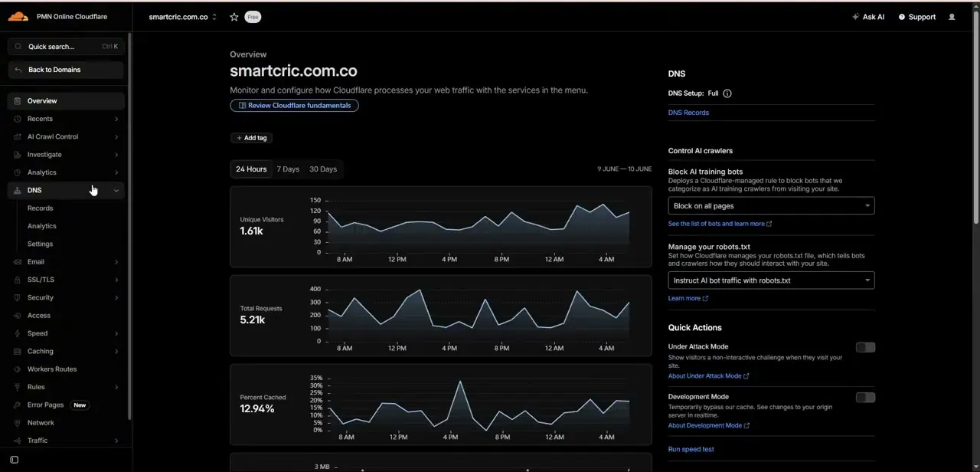Image resolution: width=980 pixels, height=472 pixels.
Task: Click the Support icon in header
Action: pyautogui.click(x=902, y=17)
